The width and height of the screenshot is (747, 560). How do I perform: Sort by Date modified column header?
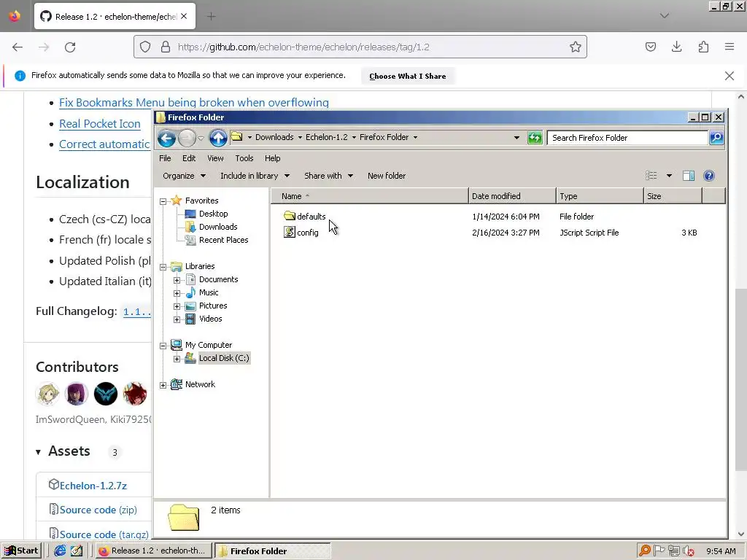[512, 196]
